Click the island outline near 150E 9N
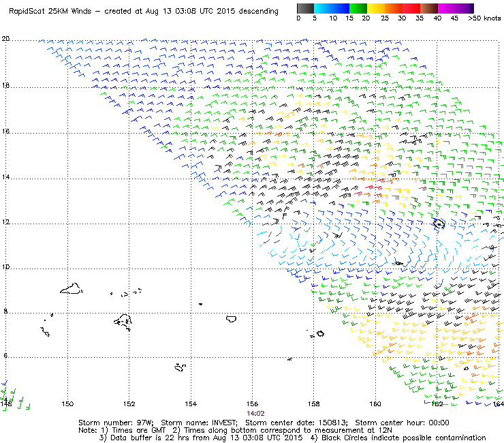 (72, 288)
